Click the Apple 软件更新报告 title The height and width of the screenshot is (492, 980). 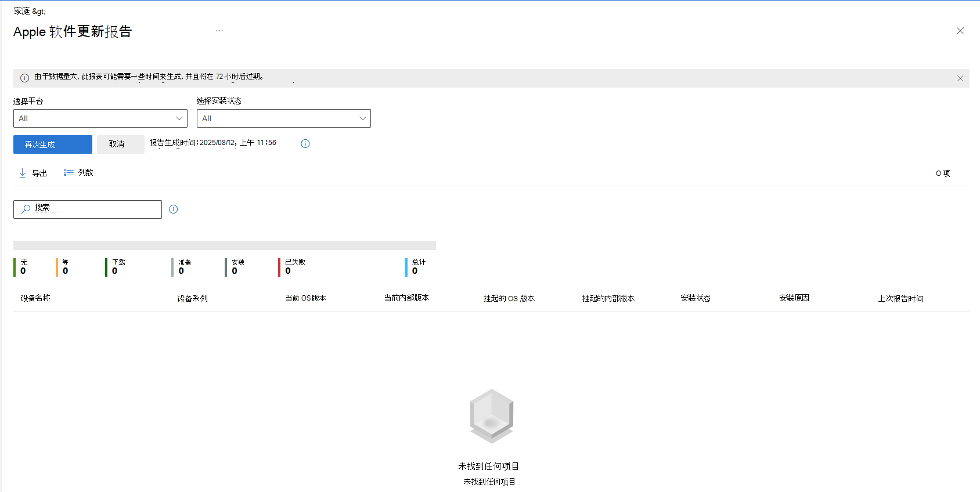coord(73,31)
